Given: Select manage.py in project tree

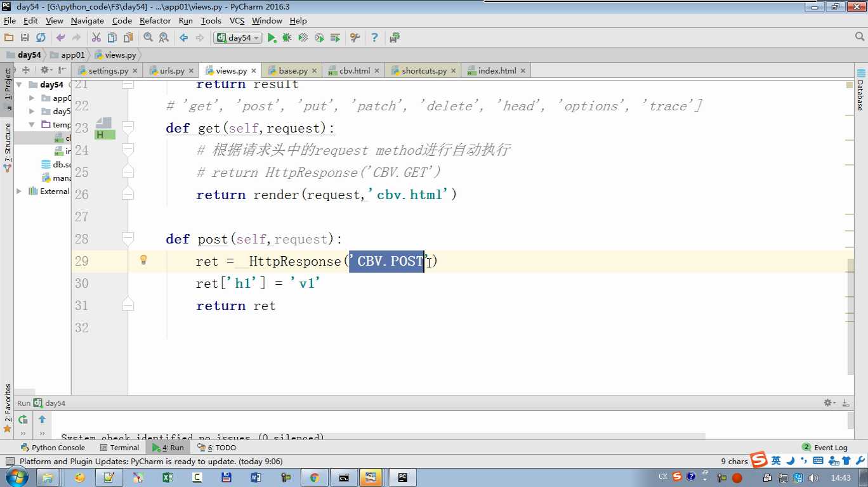Looking at the screenshot, I should click(56, 178).
